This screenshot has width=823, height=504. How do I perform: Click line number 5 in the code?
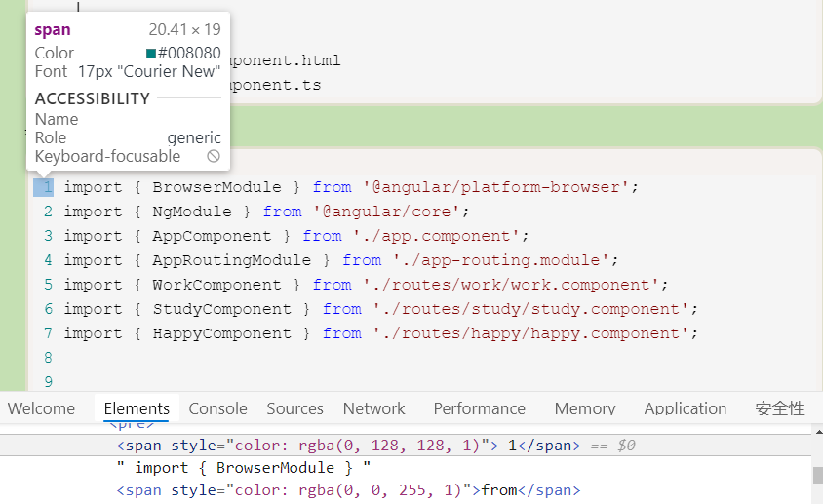click(49, 285)
